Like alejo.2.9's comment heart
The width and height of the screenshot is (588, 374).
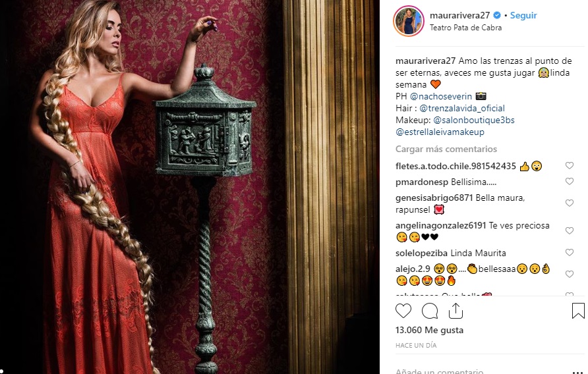(x=570, y=275)
